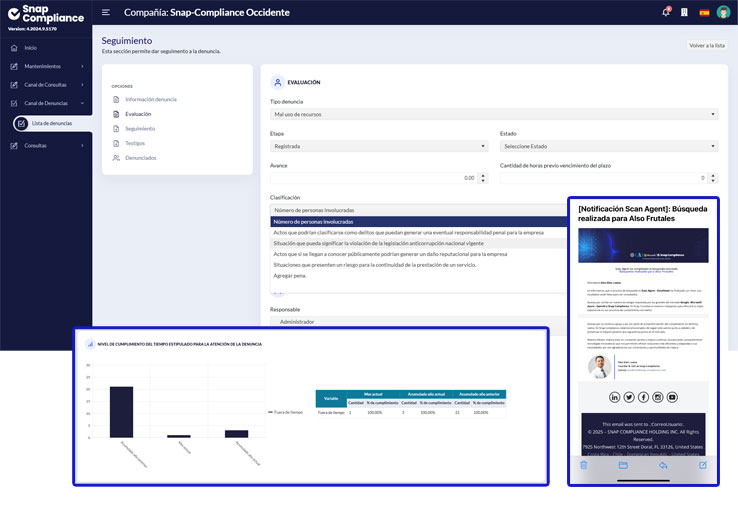Choose Actos que podrían clasificarse como delitos option
738x507 pixels.
419,233
